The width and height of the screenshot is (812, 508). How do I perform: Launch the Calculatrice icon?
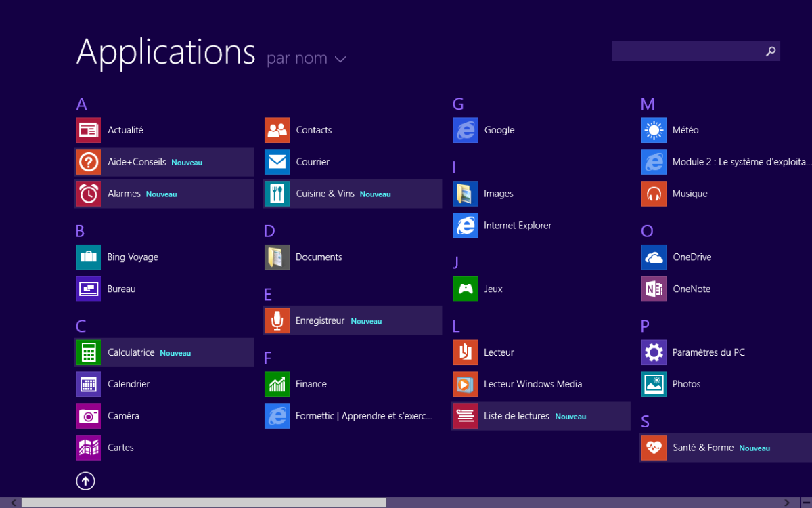(x=89, y=353)
